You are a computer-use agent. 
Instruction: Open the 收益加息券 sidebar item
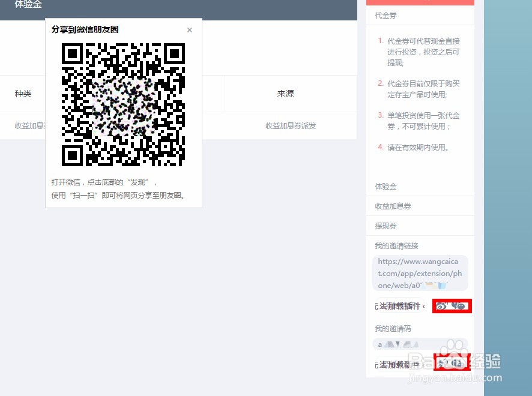click(x=420, y=206)
